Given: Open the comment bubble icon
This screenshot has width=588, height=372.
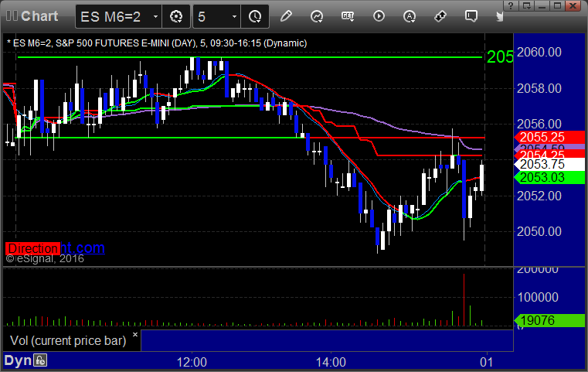Looking at the screenshot, I should click(x=471, y=16).
